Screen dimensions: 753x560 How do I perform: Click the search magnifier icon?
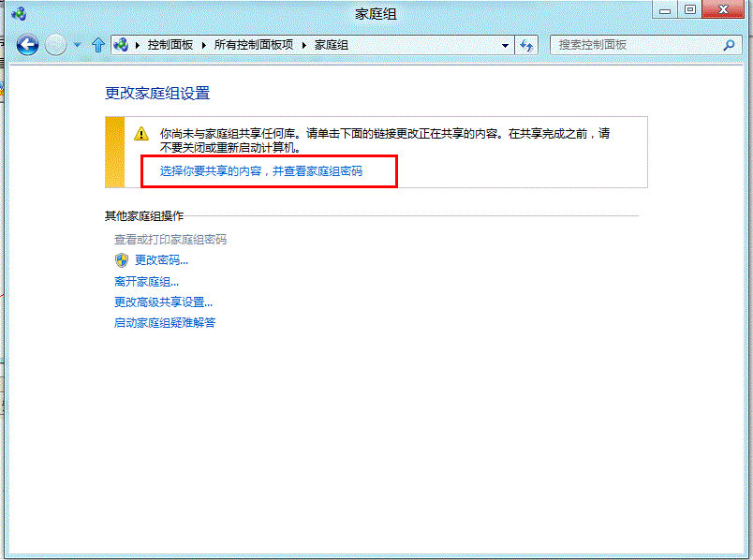click(x=729, y=44)
